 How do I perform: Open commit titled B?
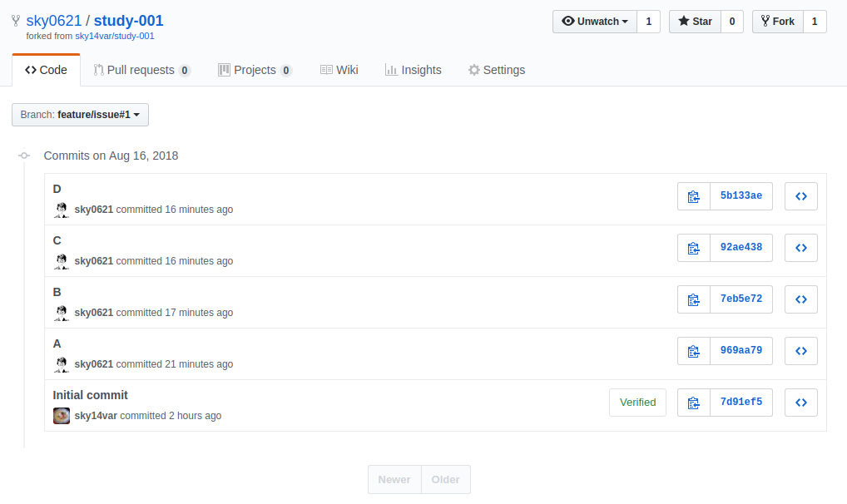coord(57,292)
